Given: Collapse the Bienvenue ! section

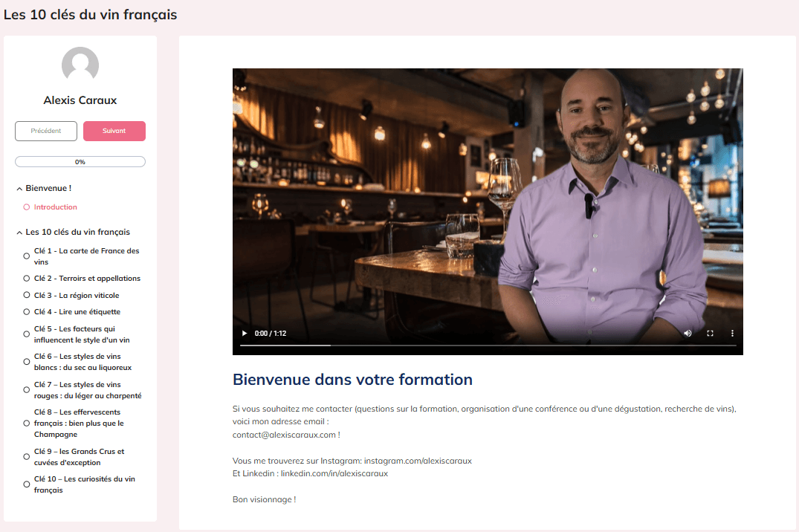Looking at the screenshot, I should (x=19, y=189).
